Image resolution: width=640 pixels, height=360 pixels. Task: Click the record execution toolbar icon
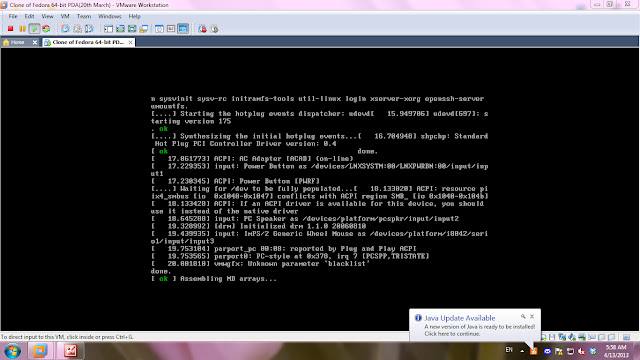click(x=202, y=29)
